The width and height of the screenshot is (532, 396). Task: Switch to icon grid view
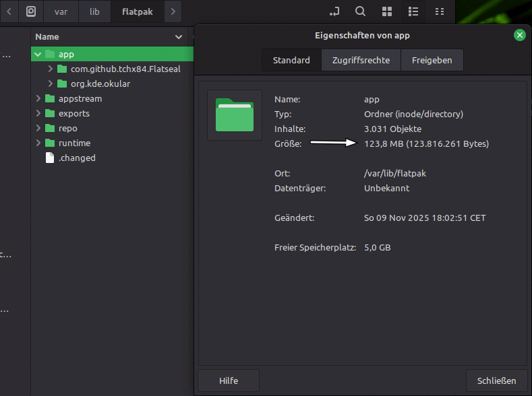[x=387, y=11]
